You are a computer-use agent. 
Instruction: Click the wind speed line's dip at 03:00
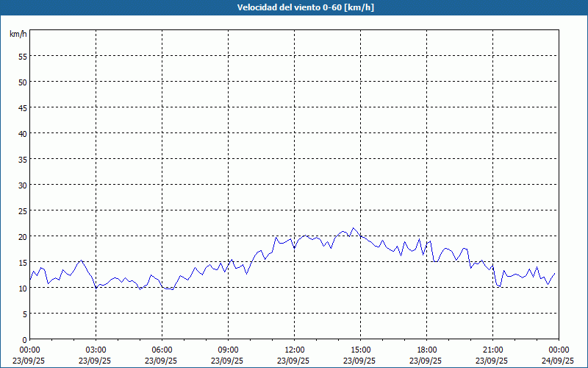click(96, 287)
